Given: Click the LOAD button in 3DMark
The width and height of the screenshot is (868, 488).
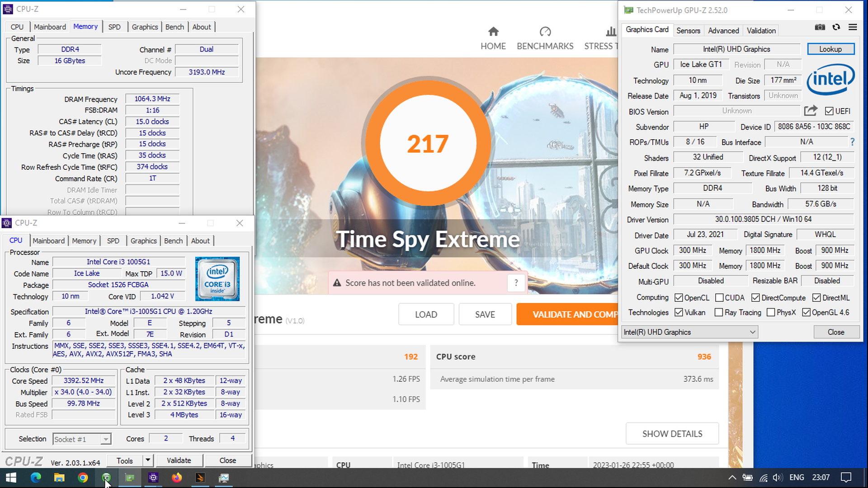Looking at the screenshot, I should pos(426,314).
